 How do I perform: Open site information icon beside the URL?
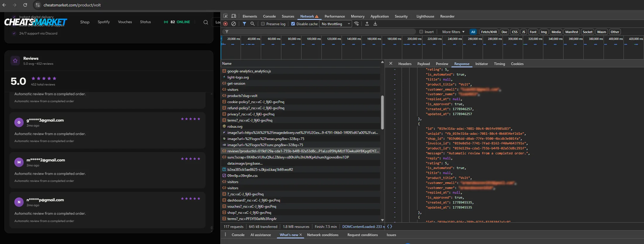(x=37, y=5)
